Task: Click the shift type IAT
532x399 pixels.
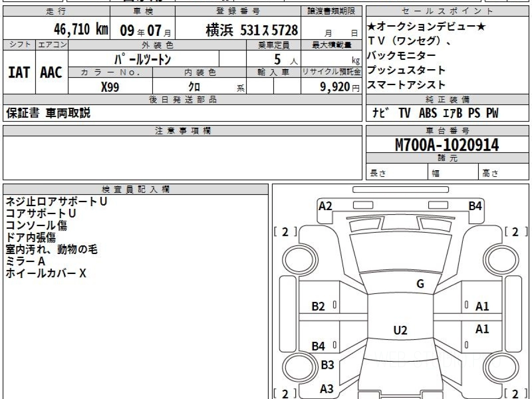Action: [19, 73]
